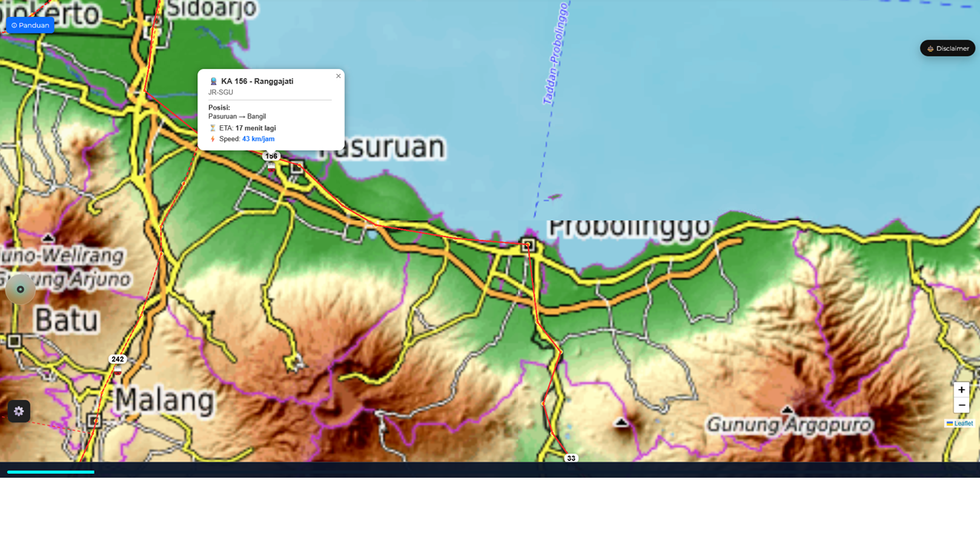Select the red train marker at Probolinggo
The image size is (980, 553).
click(527, 245)
